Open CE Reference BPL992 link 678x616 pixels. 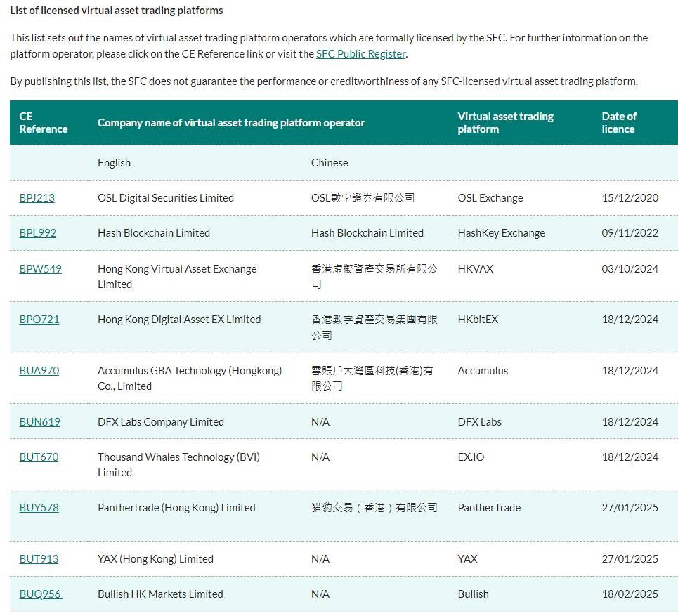click(38, 233)
